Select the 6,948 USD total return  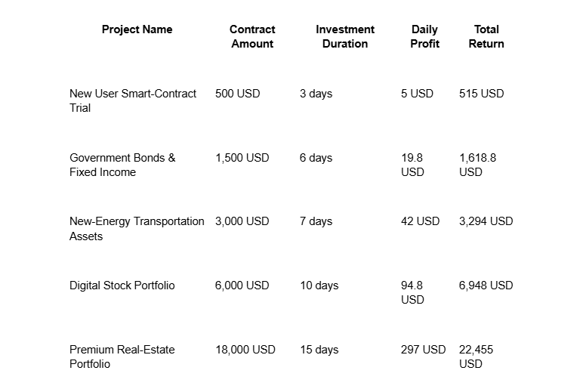coord(486,286)
